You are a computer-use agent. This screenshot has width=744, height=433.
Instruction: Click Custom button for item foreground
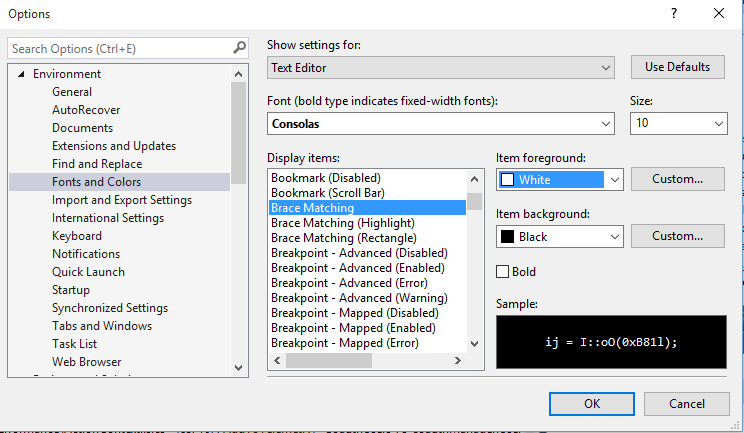click(678, 179)
